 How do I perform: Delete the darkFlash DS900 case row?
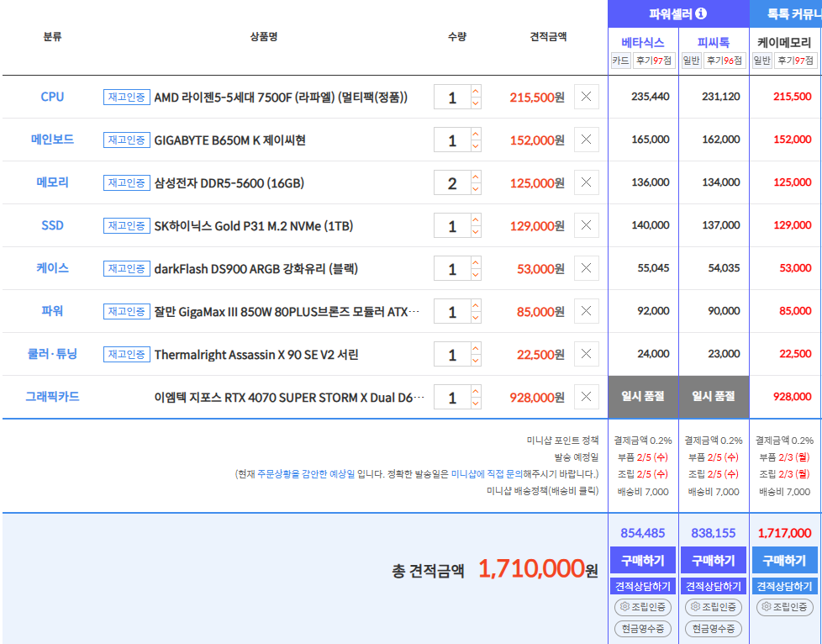pyautogui.click(x=586, y=268)
